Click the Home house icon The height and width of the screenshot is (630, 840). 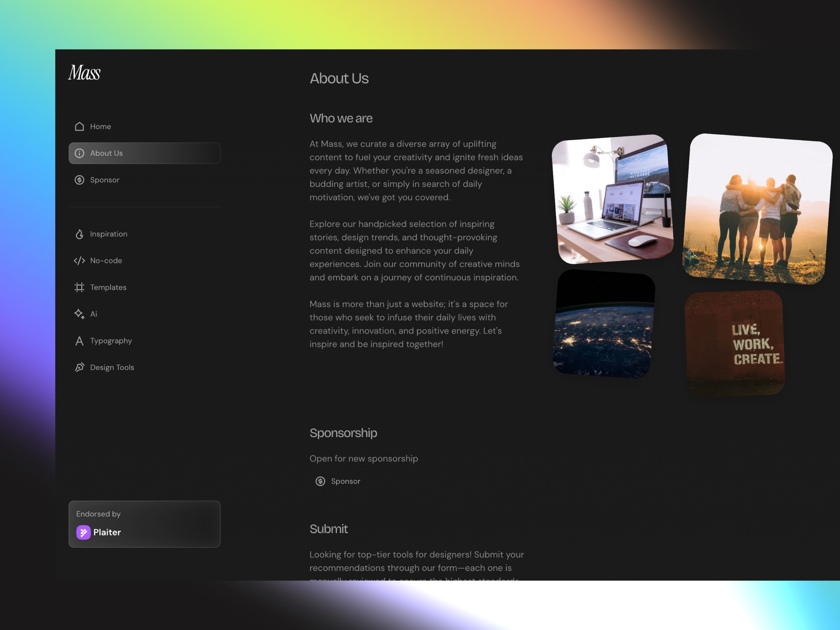pos(79,127)
